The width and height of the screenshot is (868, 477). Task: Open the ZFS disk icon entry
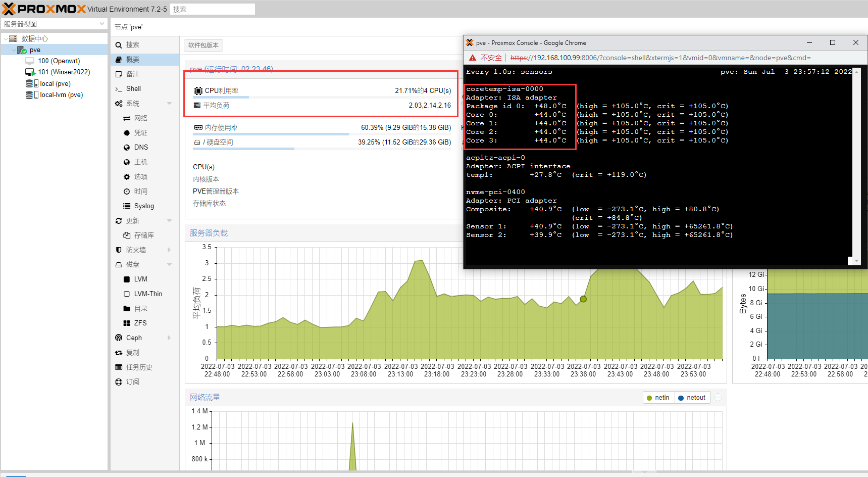(x=127, y=323)
